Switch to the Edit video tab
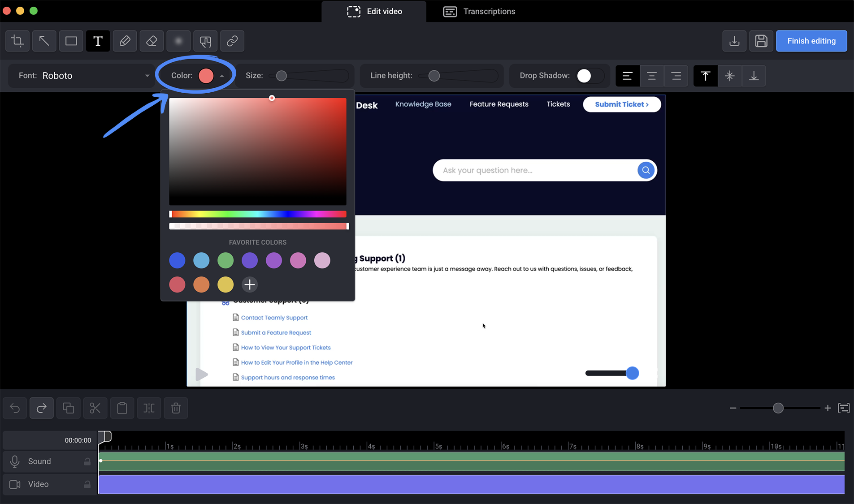The image size is (854, 504). coord(374,11)
